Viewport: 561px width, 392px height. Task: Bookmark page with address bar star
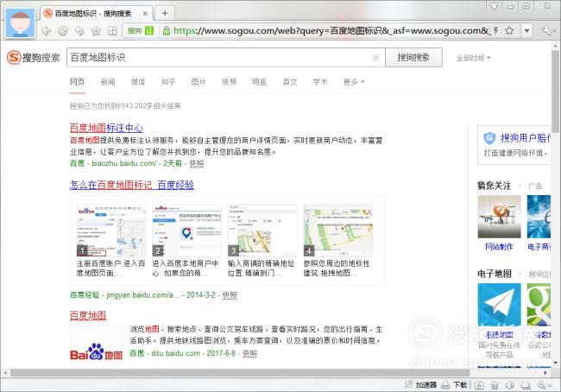click(x=509, y=31)
